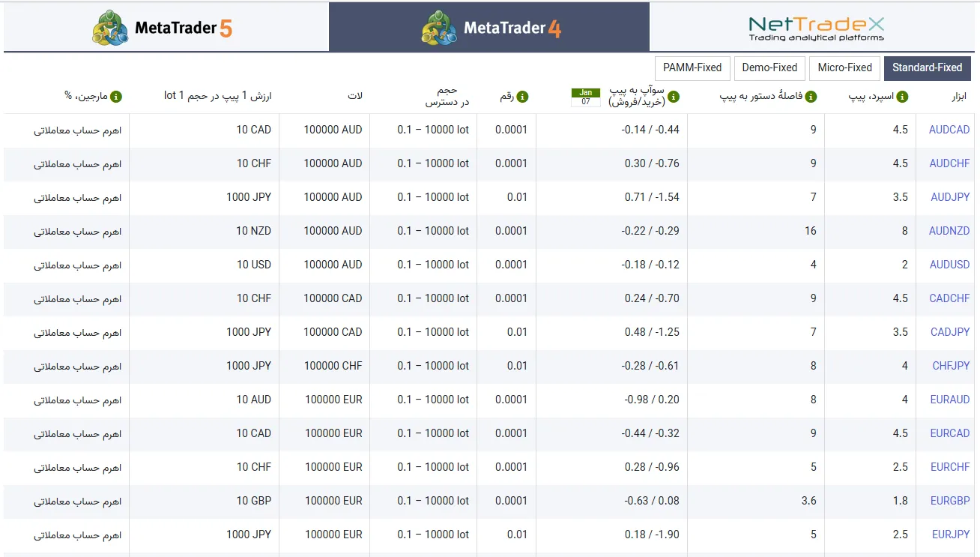The image size is (980, 557).
Task: Click the info icon for order distance column
Action: [811, 96]
